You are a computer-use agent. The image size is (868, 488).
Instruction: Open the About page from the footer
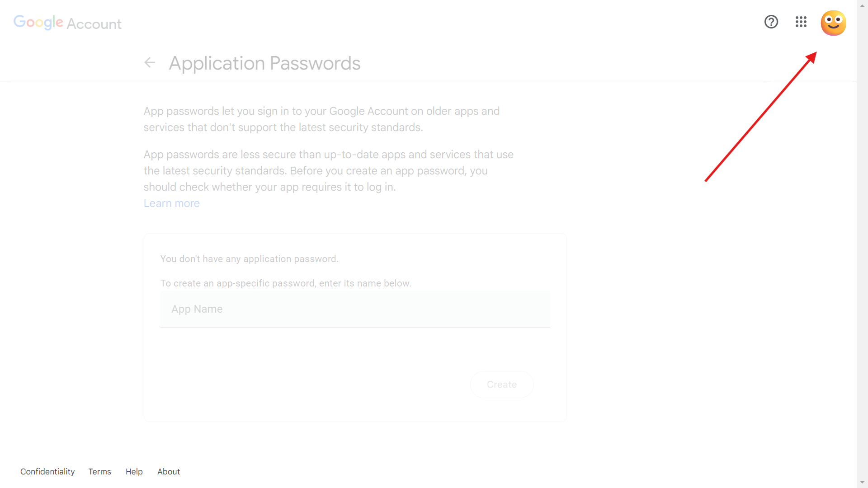tap(168, 471)
